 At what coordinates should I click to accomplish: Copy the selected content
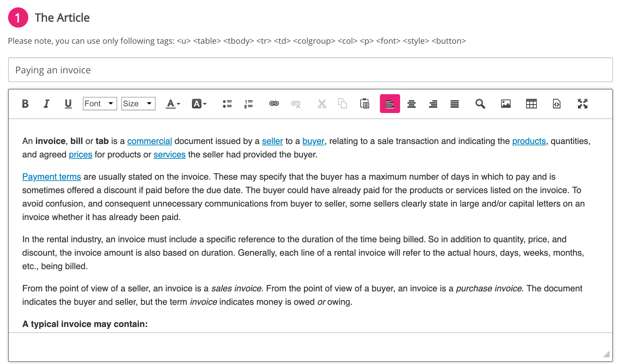343,104
